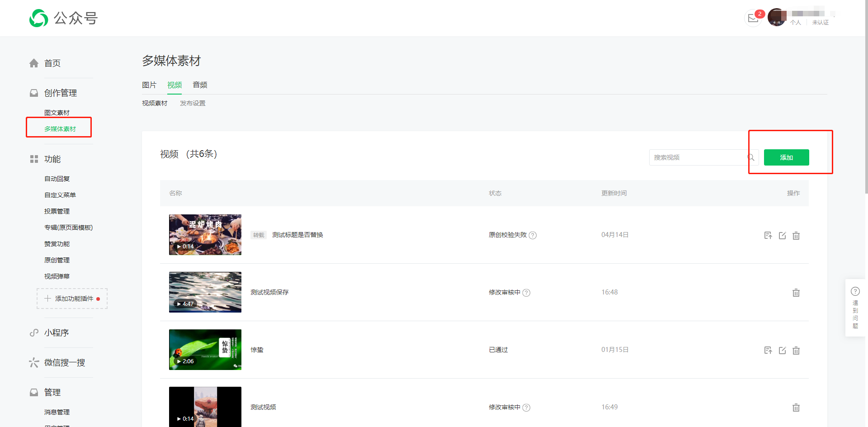The height and width of the screenshot is (427, 868).
Task: Publish the 惊蛰 video
Action: pyautogui.click(x=768, y=350)
